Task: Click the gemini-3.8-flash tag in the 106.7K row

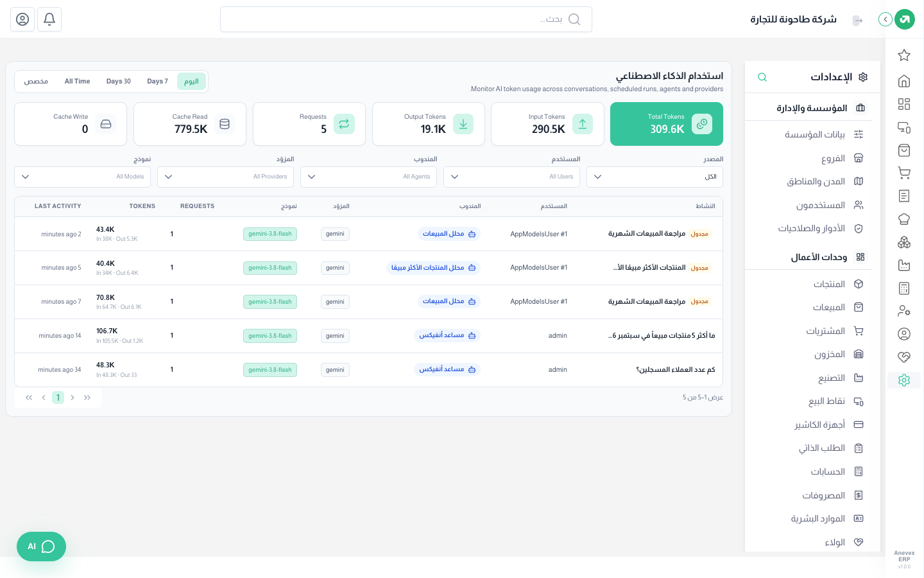Action: click(x=270, y=335)
